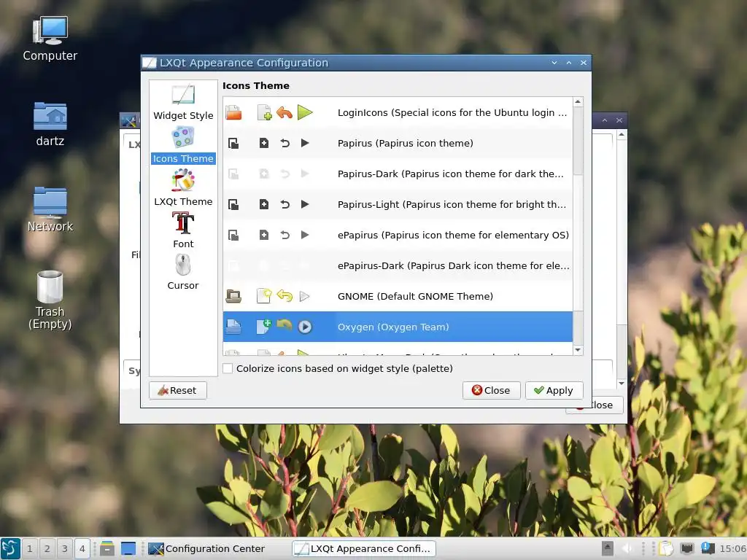Viewport: 747px width, 560px height.
Task: Select the GNOME (Default GNOME Theme) row
Action: pos(398,296)
